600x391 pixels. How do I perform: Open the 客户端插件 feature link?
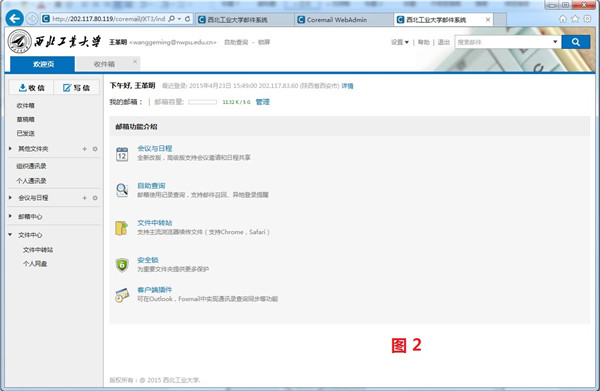(x=155, y=290)
